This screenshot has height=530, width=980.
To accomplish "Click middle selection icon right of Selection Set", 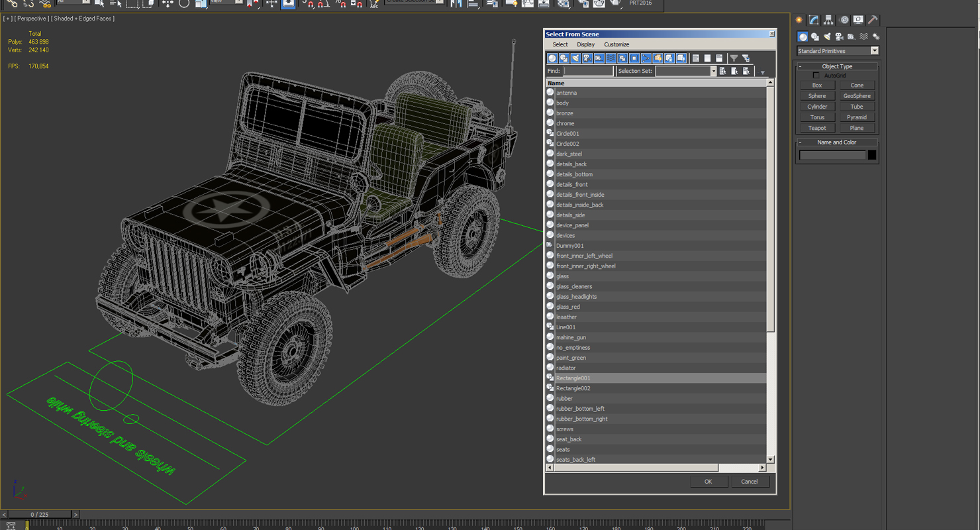I will coord(734,71).
